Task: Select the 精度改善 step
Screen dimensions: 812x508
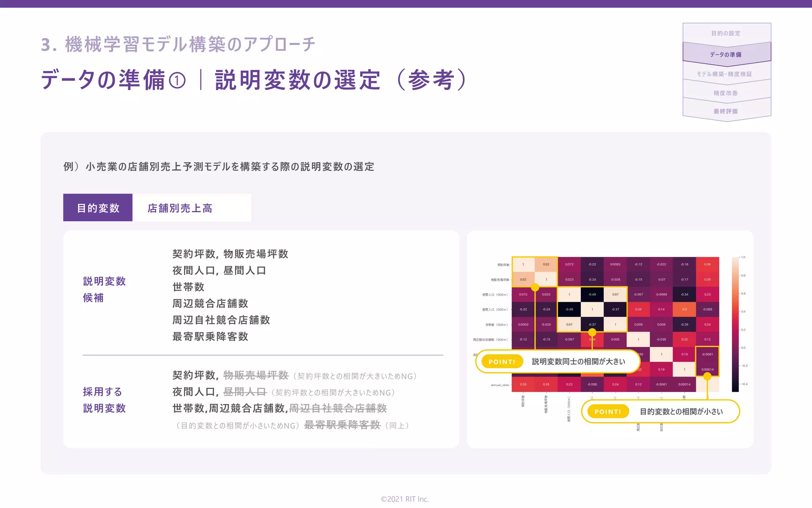Action: [726, 93]
